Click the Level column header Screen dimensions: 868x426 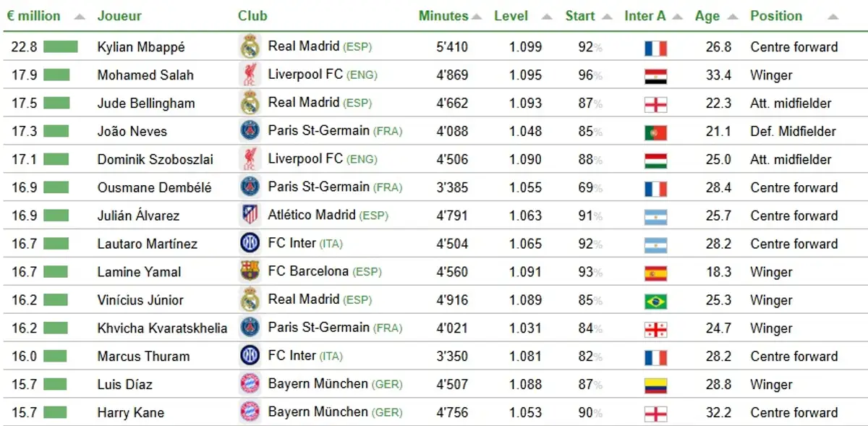coord(511,16)
